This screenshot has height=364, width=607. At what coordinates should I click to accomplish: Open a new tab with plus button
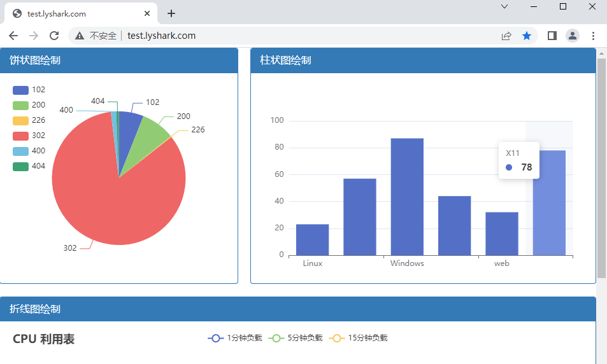[x=171, y=13]
